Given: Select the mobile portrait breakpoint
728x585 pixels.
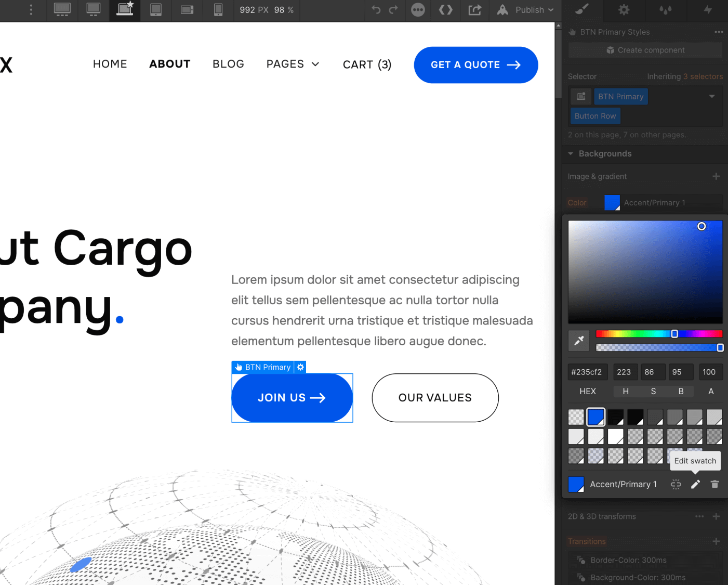Looking at the screenshot, I should click(218, 10).
